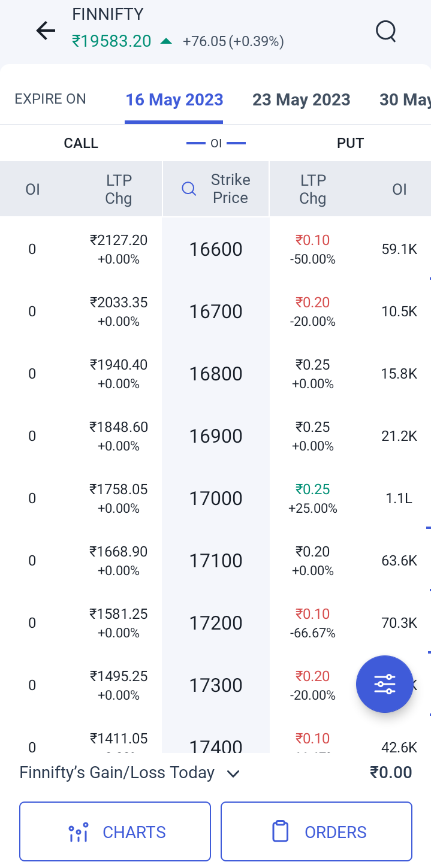Viewport: 431px width, 868px height.
Task: Select the 16 May 2023 expiry tab
Action: coord(174,99)
